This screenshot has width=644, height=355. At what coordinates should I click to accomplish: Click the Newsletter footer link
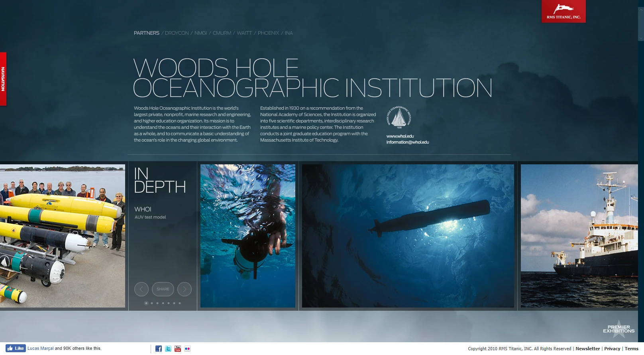coord(587,349)
